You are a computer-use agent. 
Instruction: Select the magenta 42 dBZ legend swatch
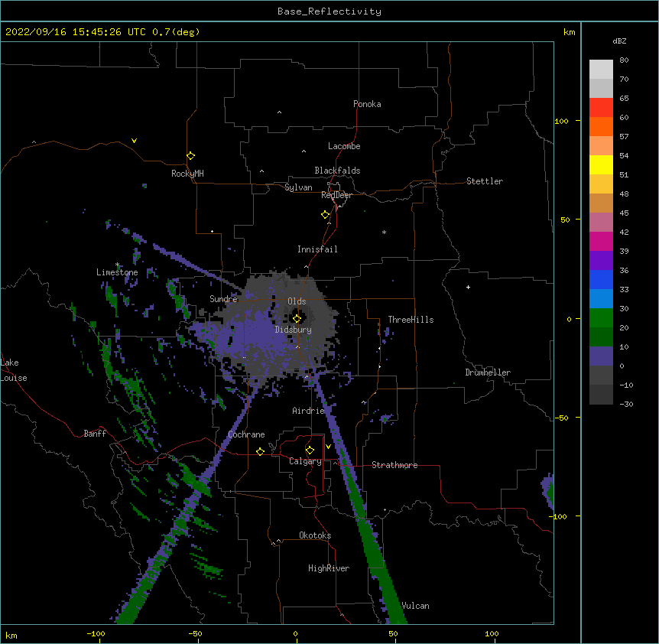point(601,241)
